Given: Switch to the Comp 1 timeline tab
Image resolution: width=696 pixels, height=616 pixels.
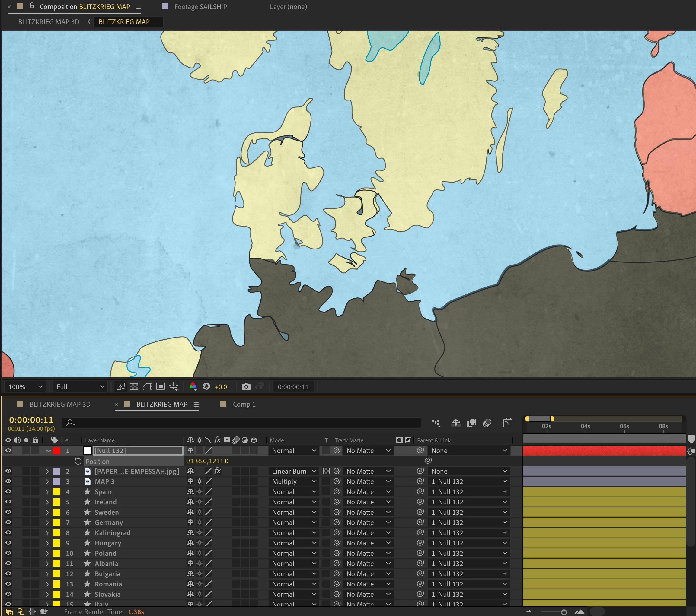Looking at the screenshot, I should [244, 404].
